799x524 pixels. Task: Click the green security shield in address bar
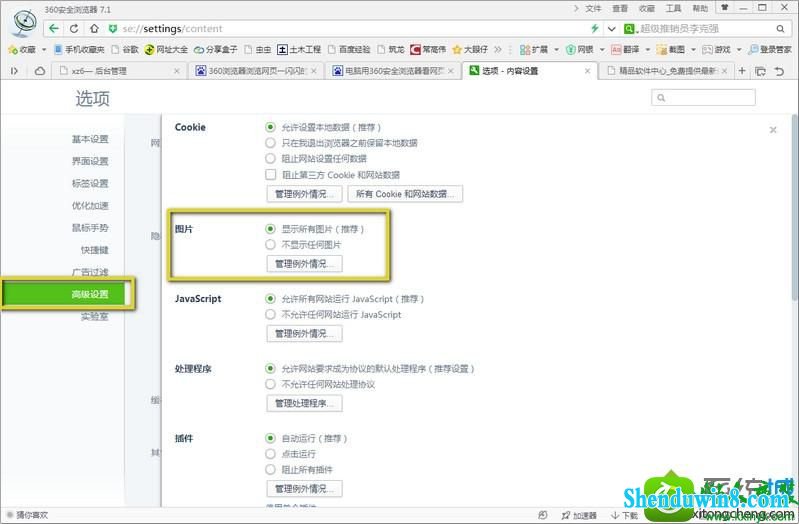tap(113, 29)
